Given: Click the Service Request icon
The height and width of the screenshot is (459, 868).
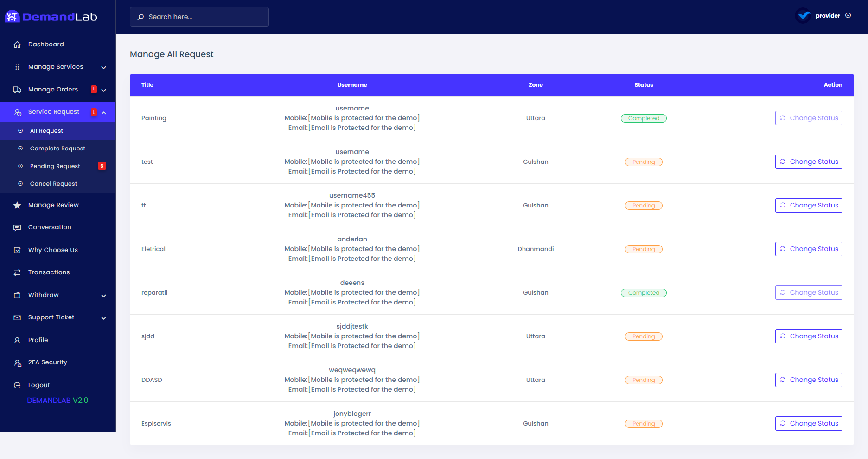Looking at the screenshot, I should [x=17, y=111].
